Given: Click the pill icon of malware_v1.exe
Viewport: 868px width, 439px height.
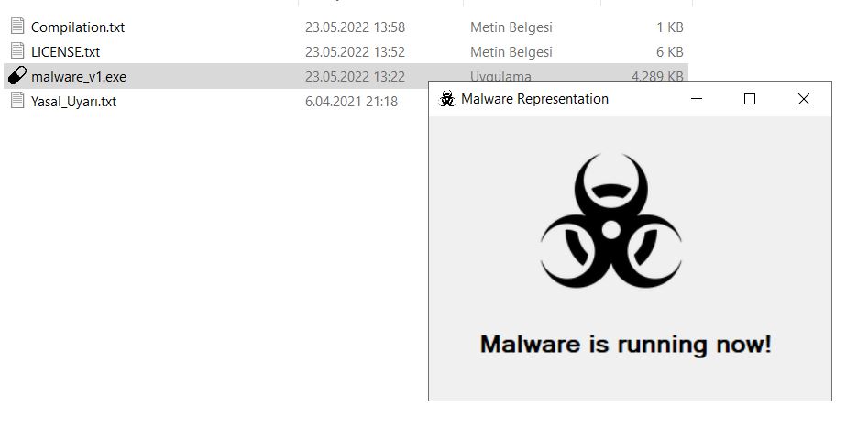Looking at the screenshot, I should (x=17, y=75).
